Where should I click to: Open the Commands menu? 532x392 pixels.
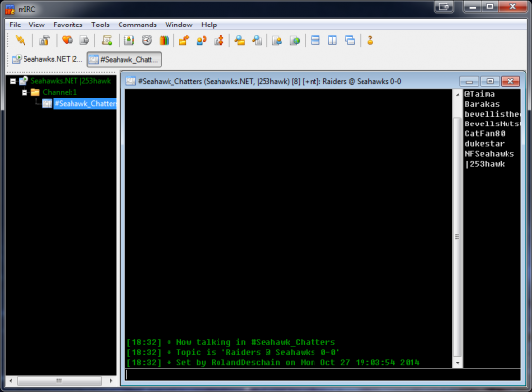(137, 24)
